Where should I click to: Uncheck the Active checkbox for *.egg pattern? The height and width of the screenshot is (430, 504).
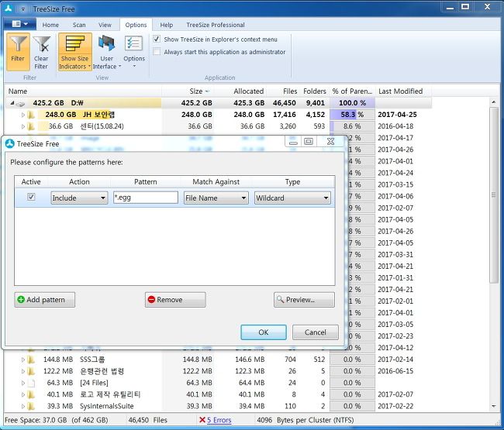pyautogui.click(x=31, y=197)
